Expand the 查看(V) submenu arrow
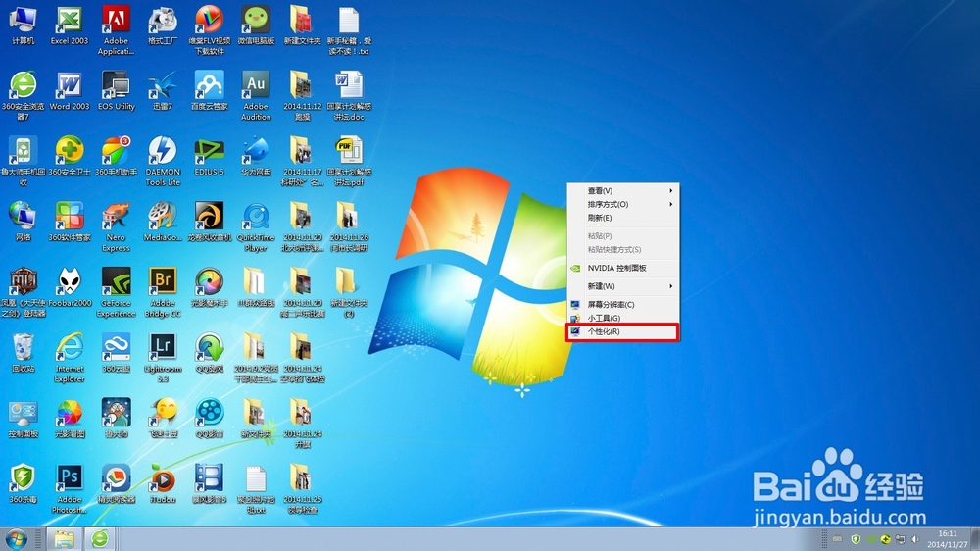The width and height of the screenshot is (980, 551). pos(671,191)
